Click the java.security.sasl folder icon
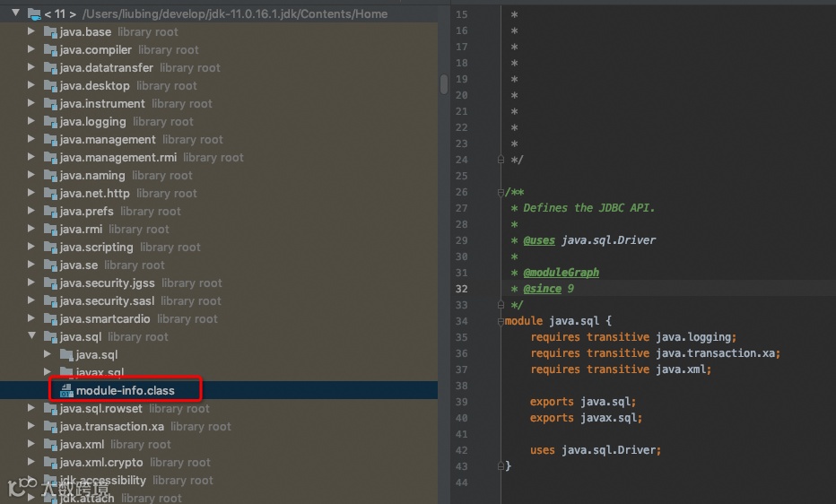This screenshot has height=504, width=836. [x=50, y=301]
